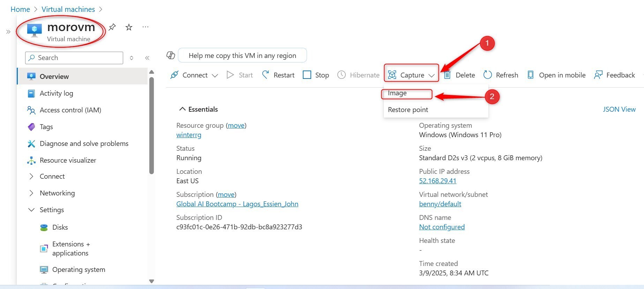The width and height of the screenshot is (644, 289).
Task: Click the Stop square icon
Action: [307, 75]
